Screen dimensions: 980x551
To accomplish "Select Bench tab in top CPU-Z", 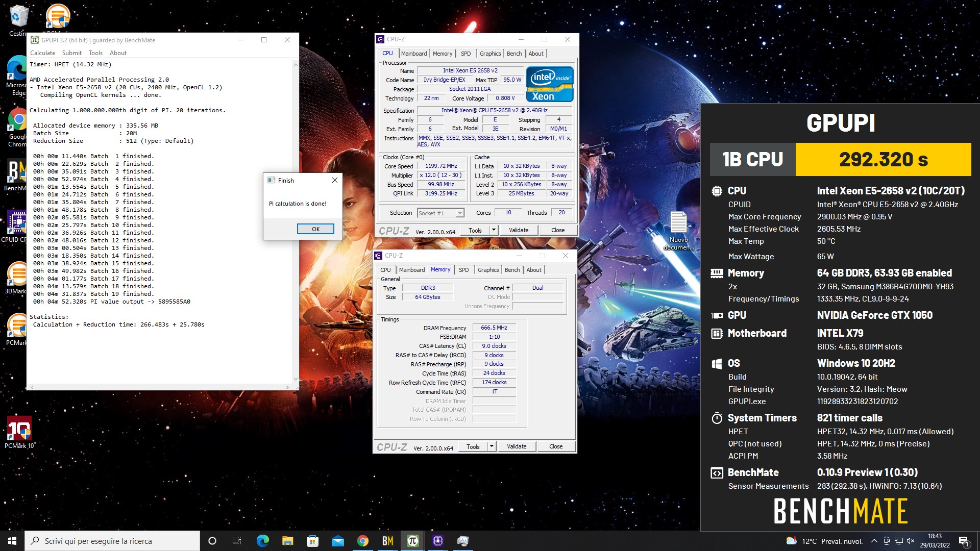I will click(514, 54).
